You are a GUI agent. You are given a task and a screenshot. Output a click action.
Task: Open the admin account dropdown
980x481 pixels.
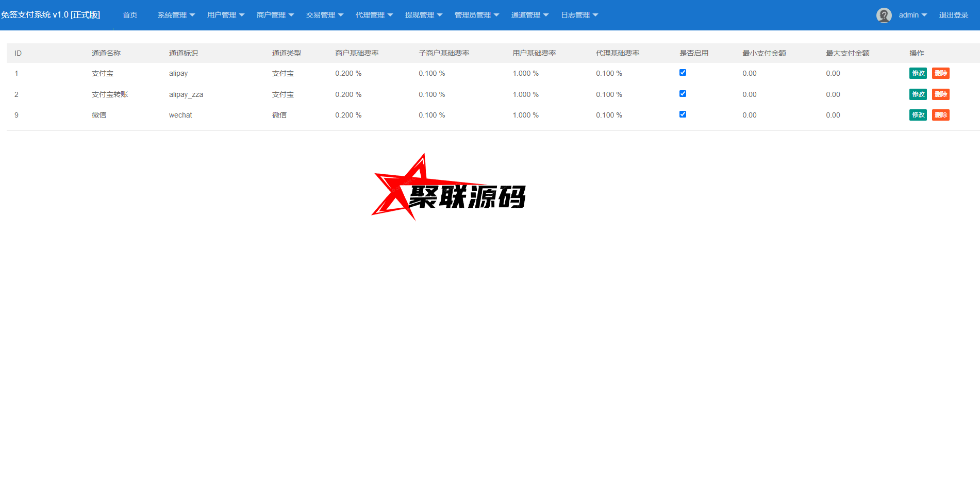(912, 15)
